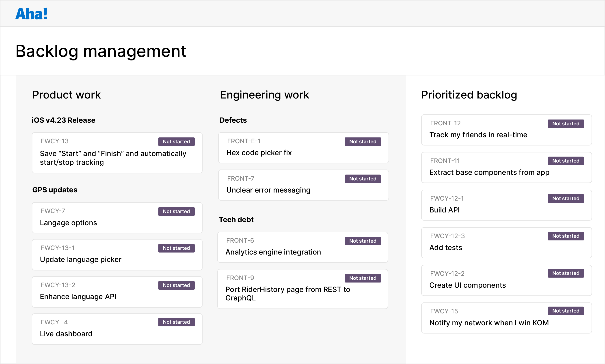Change status on the Create UI components card

pos(566,273)
